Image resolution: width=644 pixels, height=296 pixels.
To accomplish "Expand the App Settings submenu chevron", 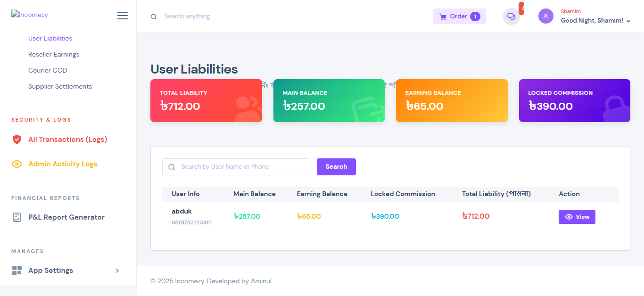I will click(117, 271).
